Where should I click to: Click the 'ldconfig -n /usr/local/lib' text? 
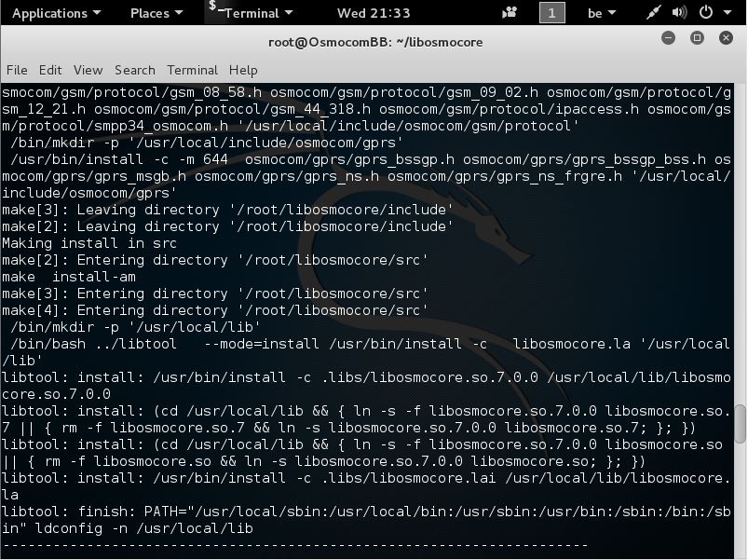(x=143, y=528)
